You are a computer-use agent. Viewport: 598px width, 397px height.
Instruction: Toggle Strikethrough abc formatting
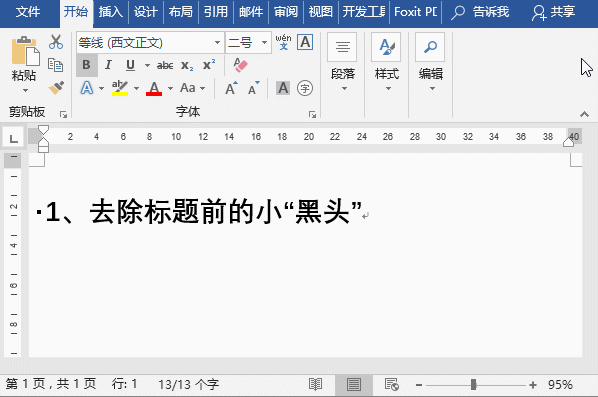165,65
